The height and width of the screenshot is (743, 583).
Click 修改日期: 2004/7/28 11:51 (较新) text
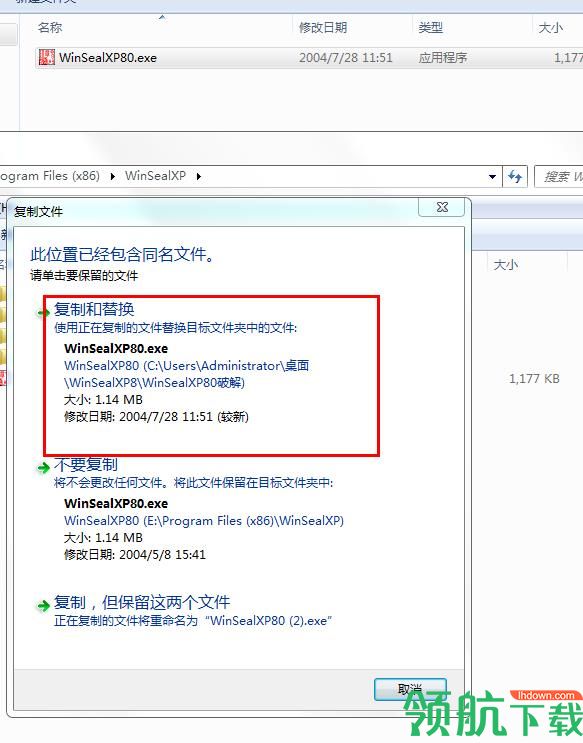[x=156, y=417]
